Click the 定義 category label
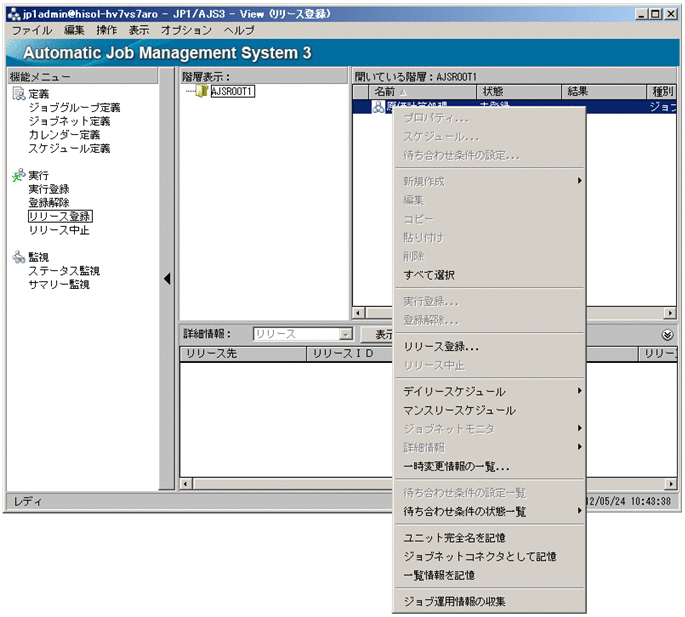Screen dimensions: 685x617 (x=39, y=94)
